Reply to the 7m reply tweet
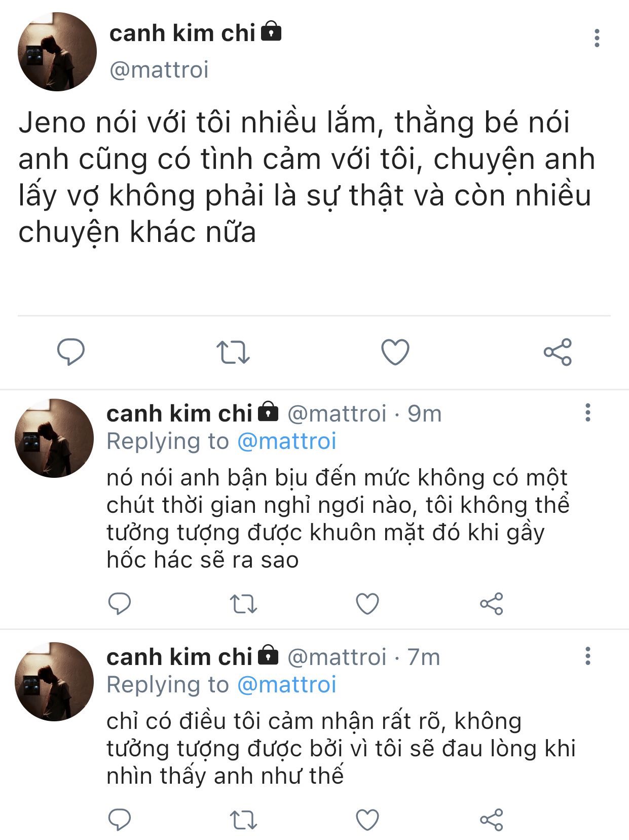Screen dimensions: 629x840 120,820
